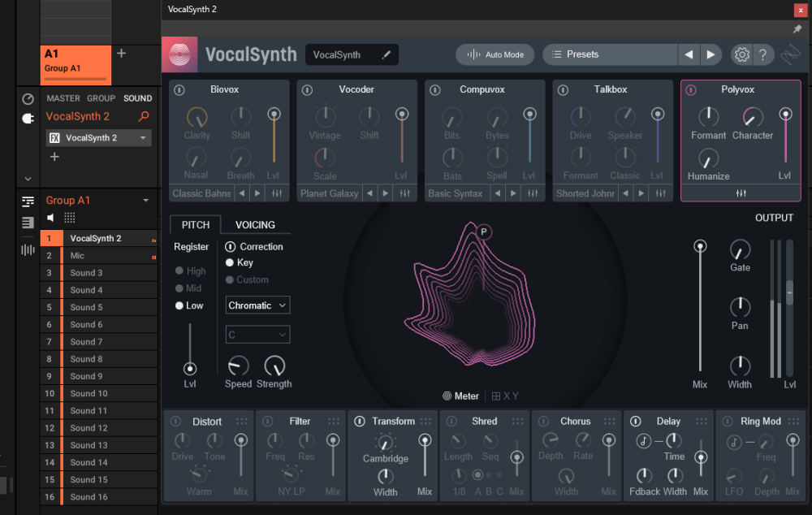Image resolution: width=812 pixels, height=515 pixels.
Task: Switch visualizer to XY view
Action: [505, 396]
